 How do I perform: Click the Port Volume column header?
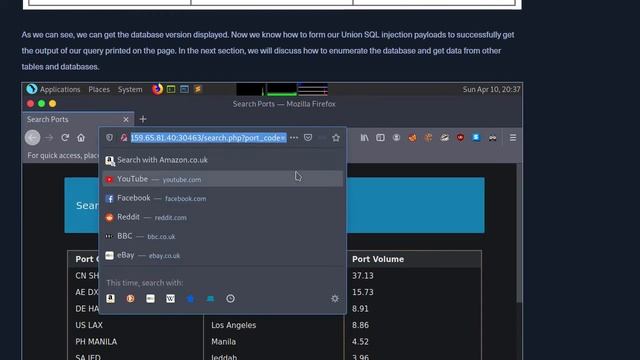(x=378, y=259)
